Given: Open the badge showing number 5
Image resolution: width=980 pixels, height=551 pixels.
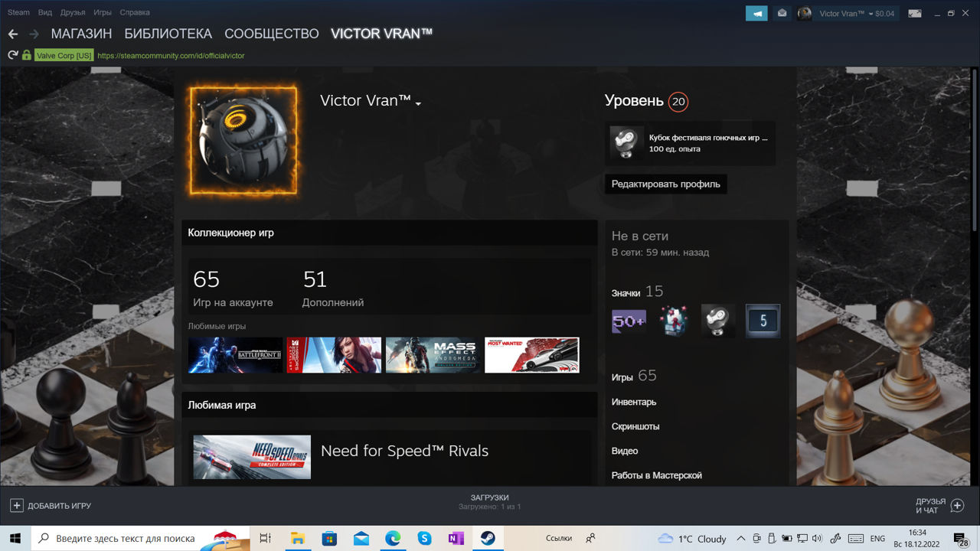Looking at the screenshot, I should click(x=763, y=321).
